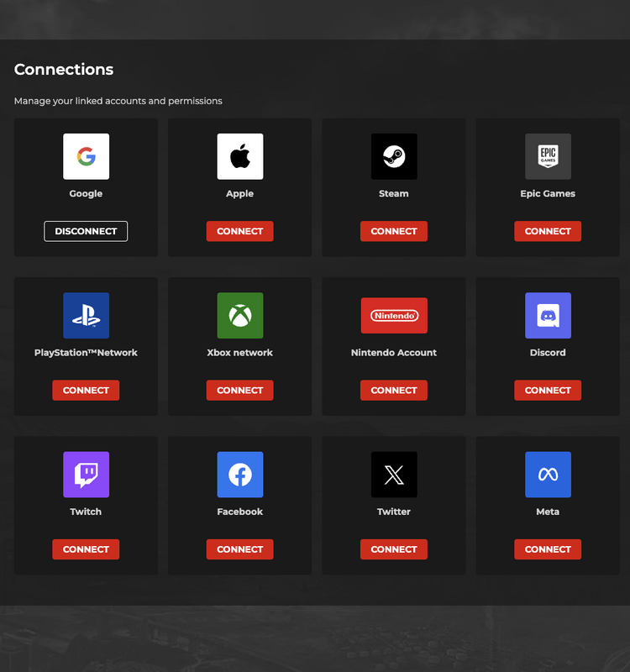Connect your Meta account

pos(548,549)
